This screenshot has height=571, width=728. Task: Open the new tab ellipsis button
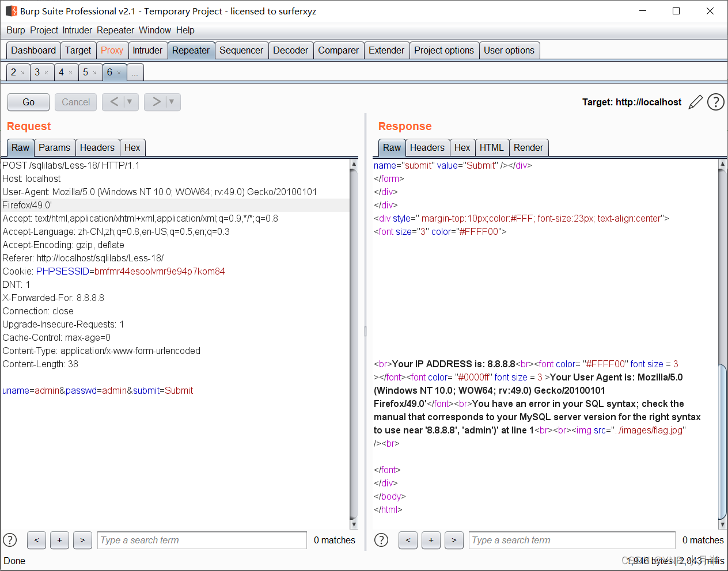coord(135,73)
